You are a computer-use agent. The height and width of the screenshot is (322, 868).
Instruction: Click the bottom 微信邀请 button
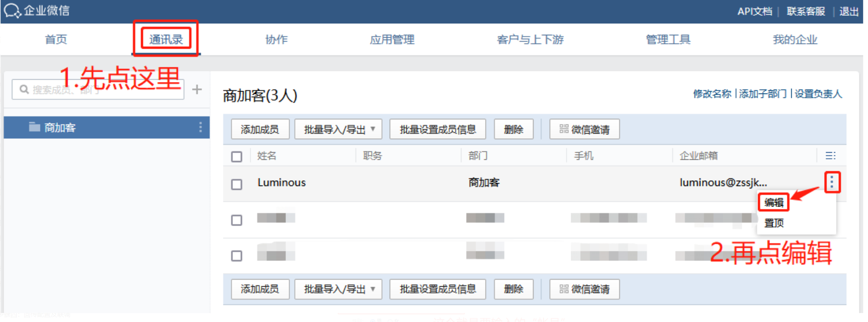click(x=585, y=289)
